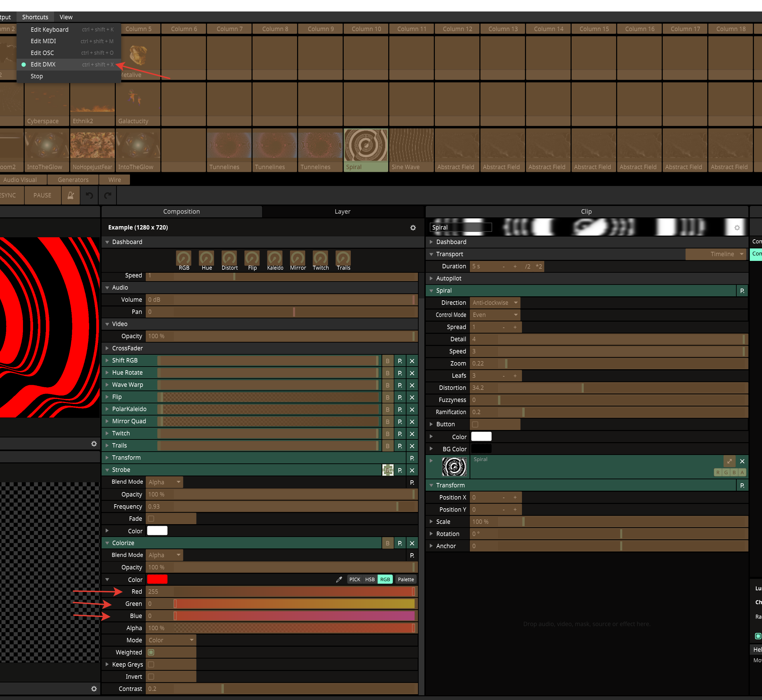Switch color mode to HSB
This screenshot has height=700, width=762.
click(370, 580)
